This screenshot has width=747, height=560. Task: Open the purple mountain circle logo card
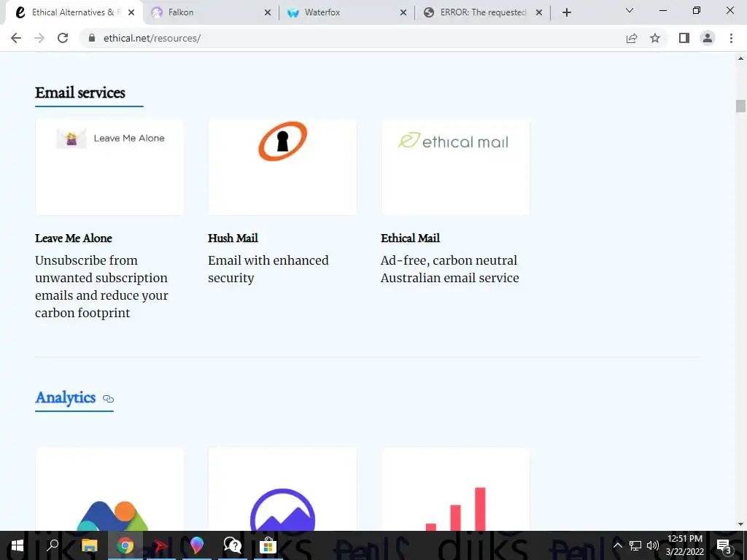282,489
